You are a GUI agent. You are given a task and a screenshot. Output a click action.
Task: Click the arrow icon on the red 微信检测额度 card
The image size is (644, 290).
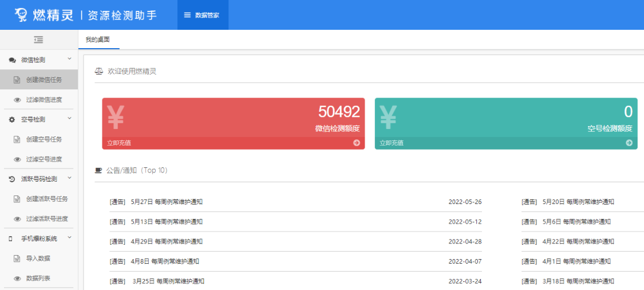coord(357,143)
